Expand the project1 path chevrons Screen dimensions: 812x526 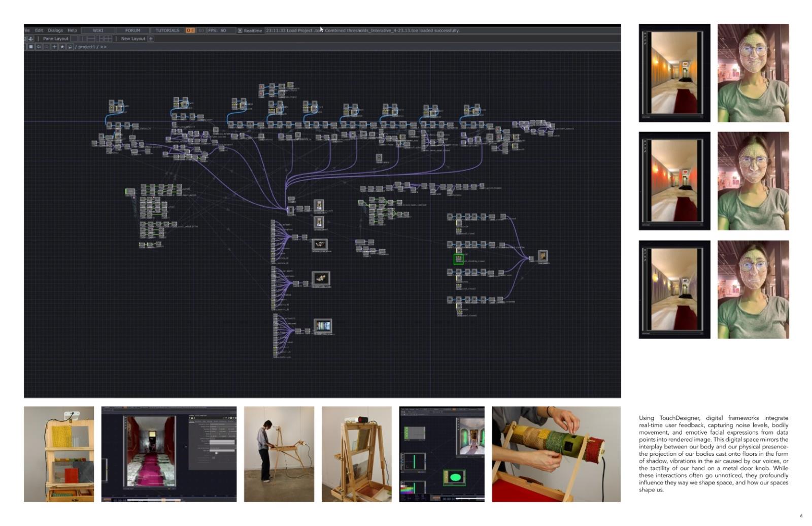pos(103,47)
